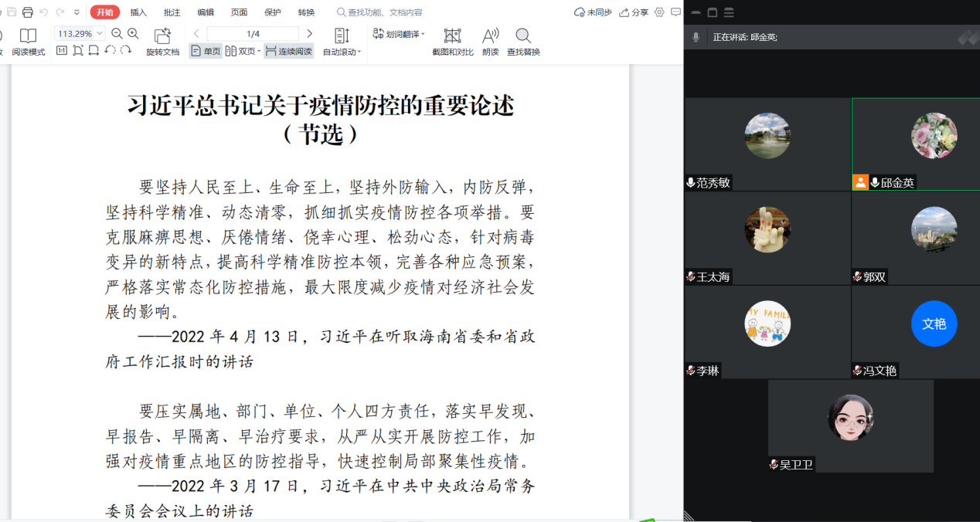Toggle 连续阅读 continuous reading mode
This screenshot has height=522, width=980.
289,51
